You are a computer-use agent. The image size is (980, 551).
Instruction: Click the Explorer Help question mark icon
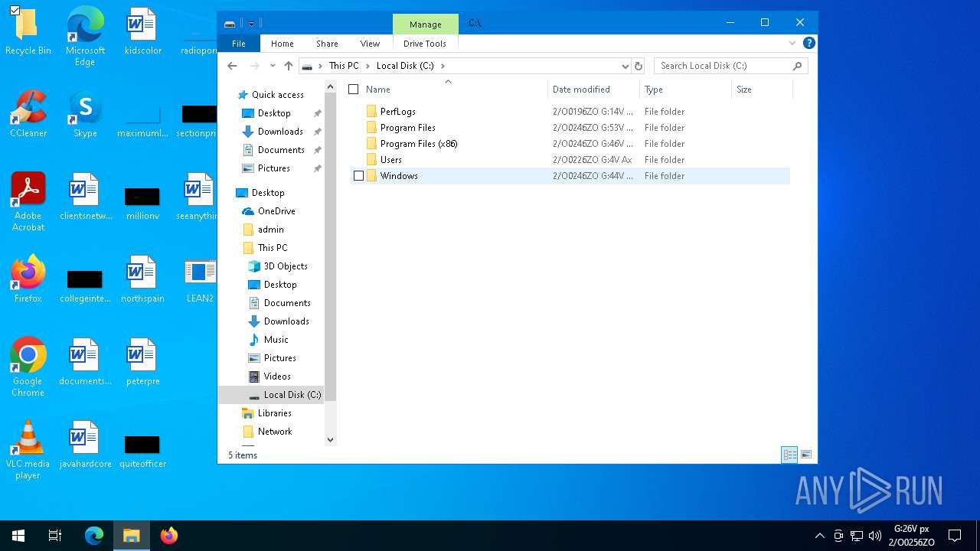[x=808, y=43]
